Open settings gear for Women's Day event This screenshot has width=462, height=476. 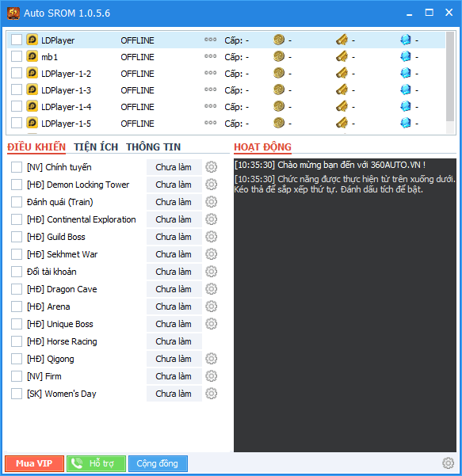(x=211, y=394)
